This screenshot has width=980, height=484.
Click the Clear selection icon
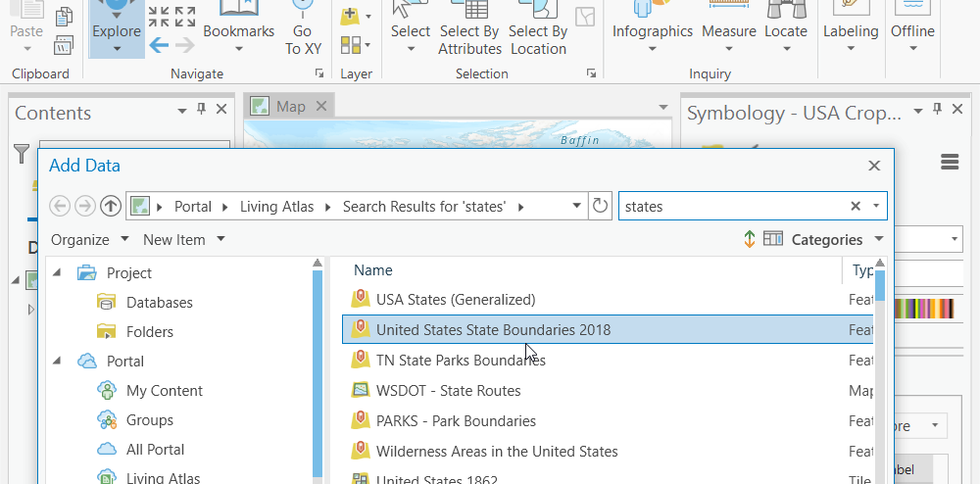coord(585,17)
